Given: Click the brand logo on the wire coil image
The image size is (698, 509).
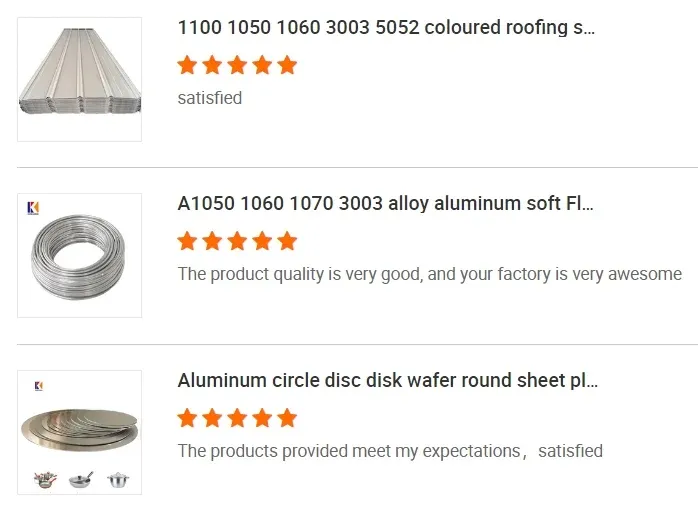Looking at the screenshot, I should (x=33, y=207).
